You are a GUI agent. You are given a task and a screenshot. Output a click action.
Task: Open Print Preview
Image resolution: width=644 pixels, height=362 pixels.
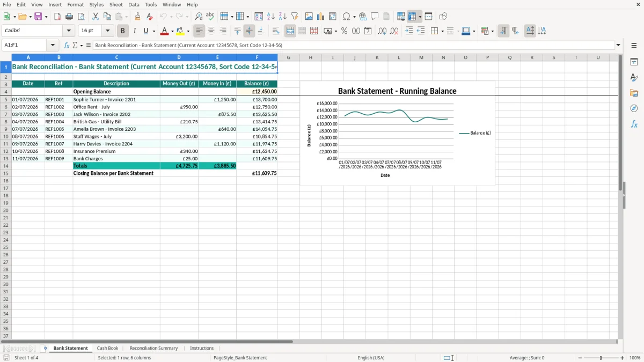[x=81, y=17]
